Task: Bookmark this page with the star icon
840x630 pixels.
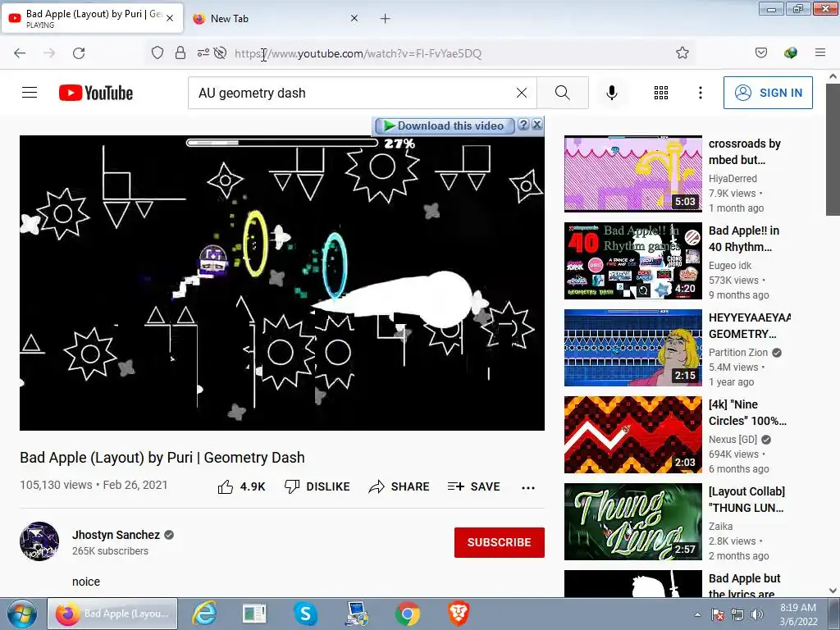Action: (x=682, y=52)
